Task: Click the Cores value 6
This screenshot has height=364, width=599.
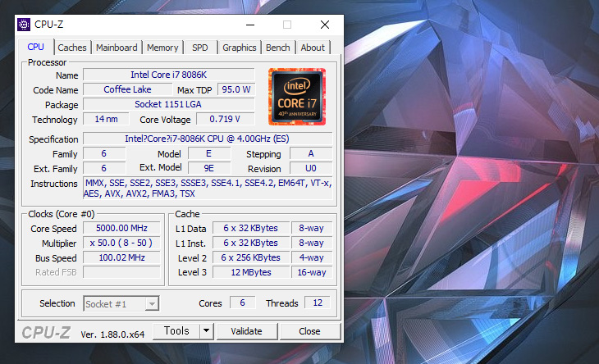Action: [x=242, y=303]
